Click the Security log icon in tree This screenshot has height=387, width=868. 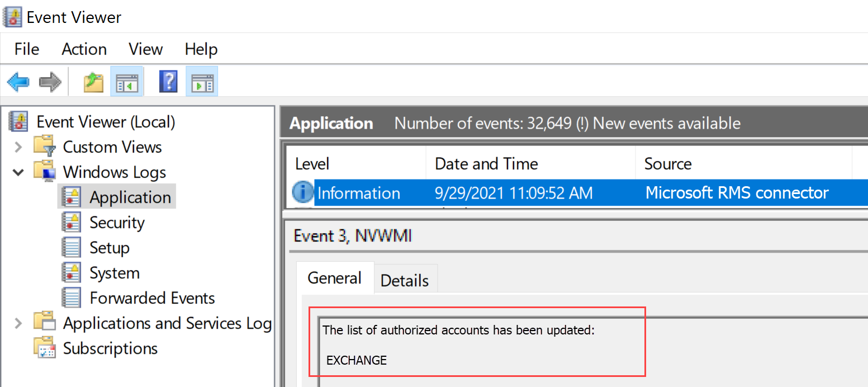point(71,223)
